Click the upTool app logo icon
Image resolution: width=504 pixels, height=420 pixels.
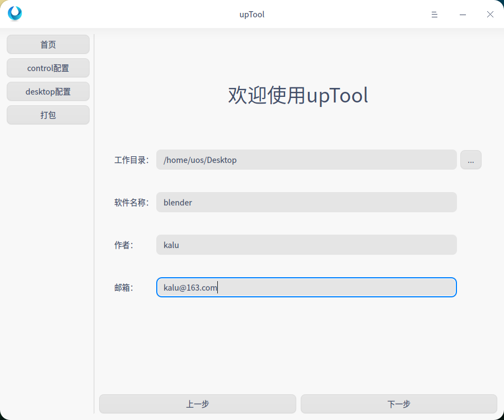click(x=15, y=14)
